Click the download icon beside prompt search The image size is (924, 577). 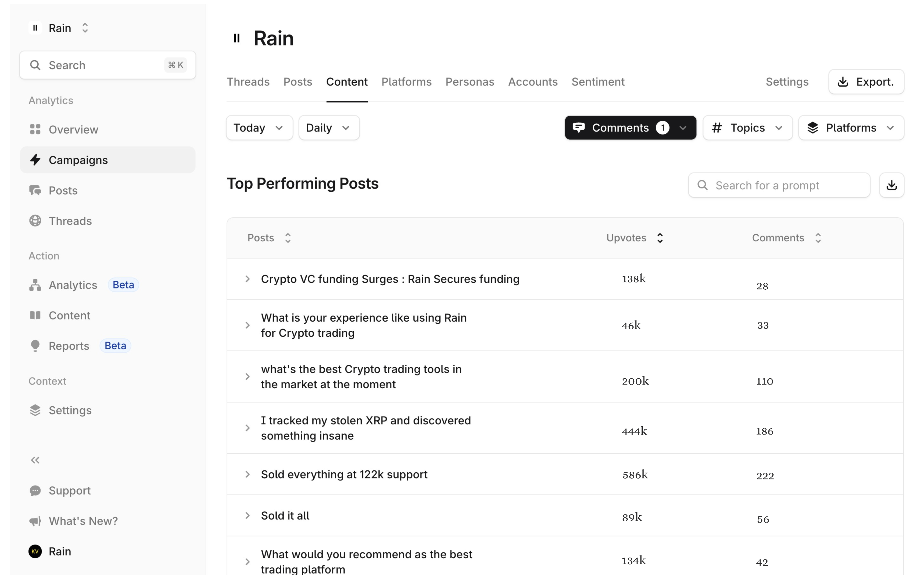891,185
